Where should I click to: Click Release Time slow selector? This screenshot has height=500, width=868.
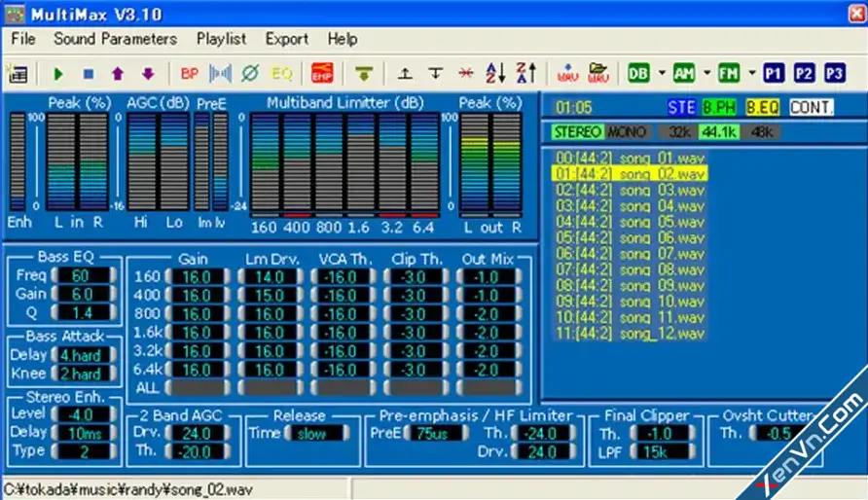(316, 434)
